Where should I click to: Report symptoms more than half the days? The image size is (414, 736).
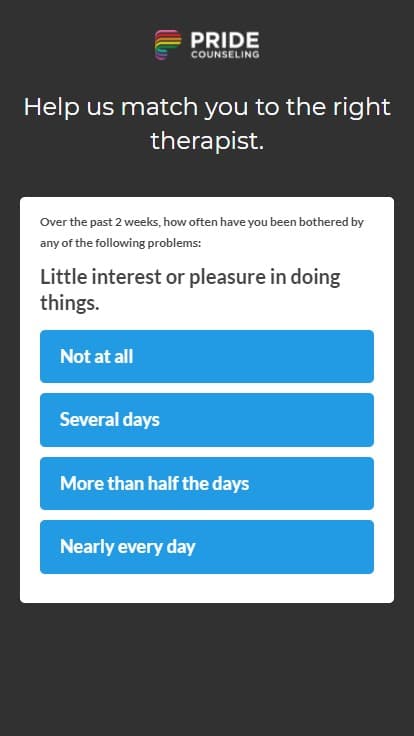[207, 483]
